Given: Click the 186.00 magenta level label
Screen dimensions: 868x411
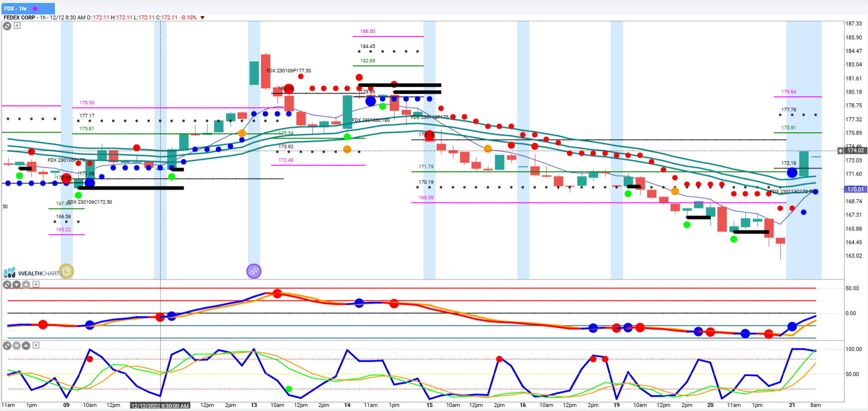Looking at the screenshot, I should 368,31.
